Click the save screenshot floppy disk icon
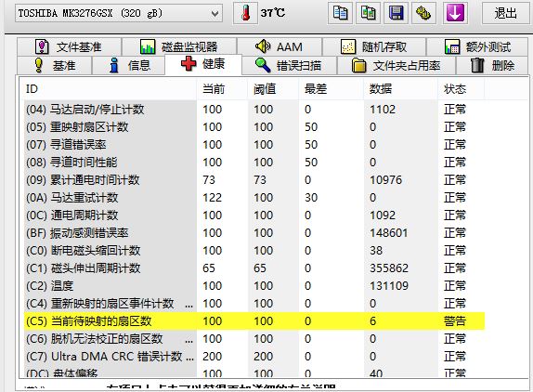Image resolution: width=533 pixels, height=392 pixels. pyautogui.click(x=396, y=13)
